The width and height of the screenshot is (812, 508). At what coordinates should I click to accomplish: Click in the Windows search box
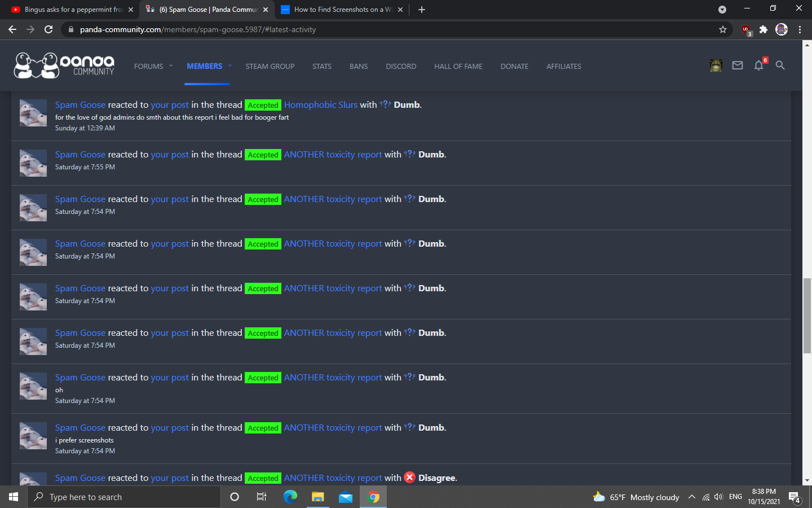(x=124, y=497)
